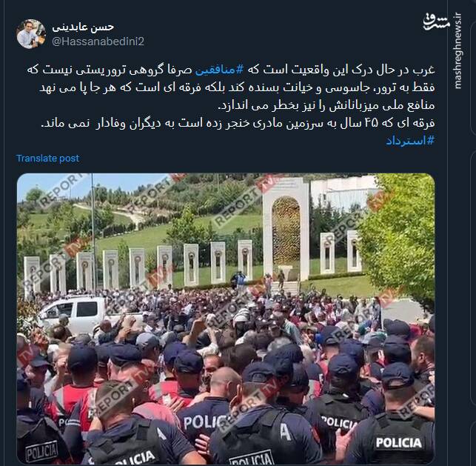Click the fully visible white POLICIA vest label
This screenshot has height=466, width=476.
click(399, 442)
